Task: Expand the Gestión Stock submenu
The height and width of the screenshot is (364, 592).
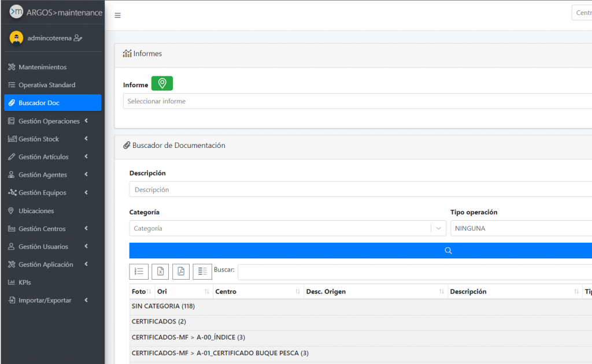Action: (x=38, y=139)
